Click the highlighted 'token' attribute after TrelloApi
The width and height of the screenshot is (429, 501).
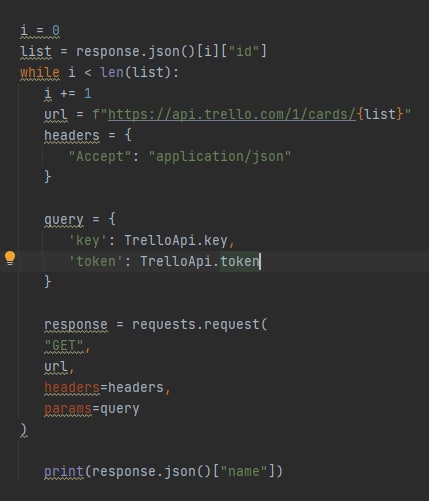click(x=239, y=261)
